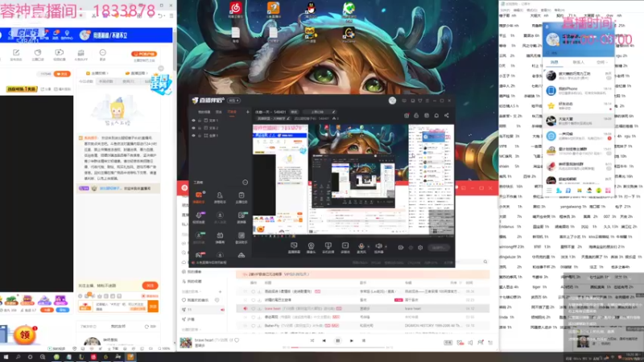Edit the stream title with pencil icon
644x362 pixels.
[x=333, y=112]
